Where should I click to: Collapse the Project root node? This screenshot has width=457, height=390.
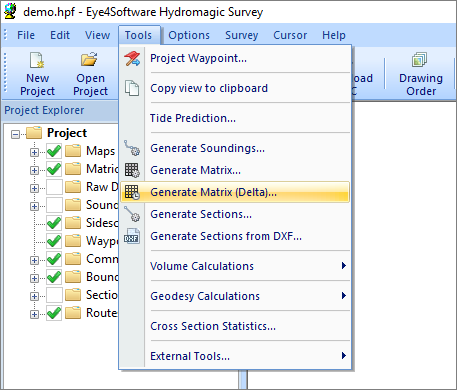[x=15, y=134]
